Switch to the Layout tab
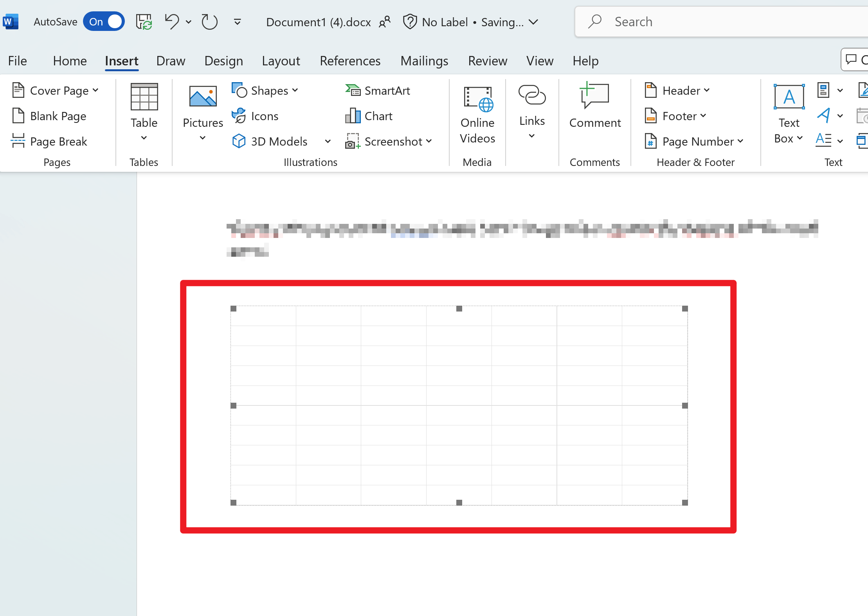This screenshot has height=616, width=868. pos(281,61)
